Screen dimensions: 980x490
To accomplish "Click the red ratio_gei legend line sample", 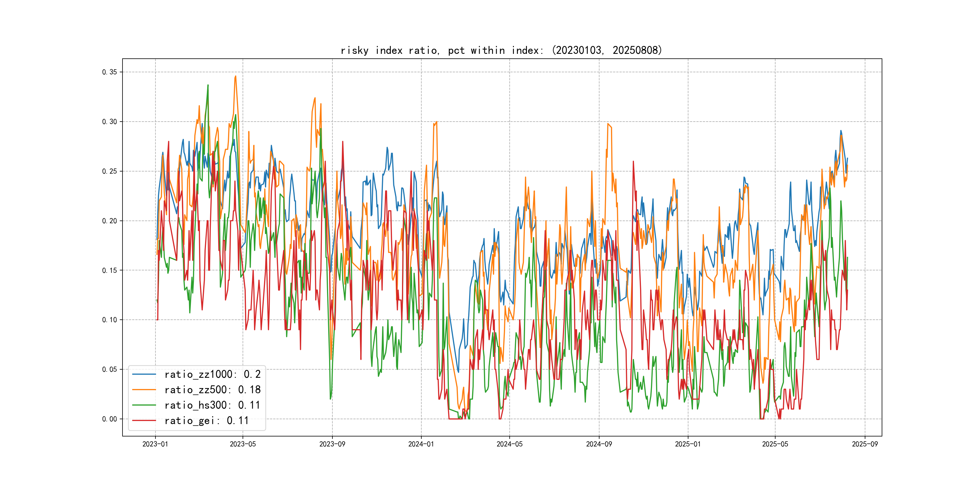I will click(x=144, y=420).
